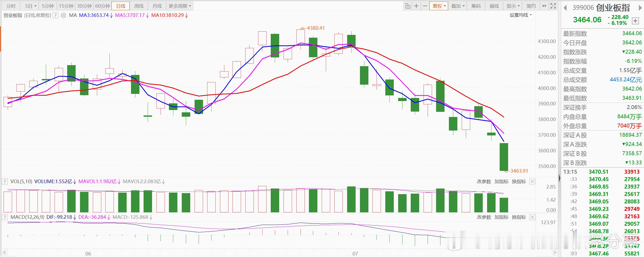Click the bottom timeline scrollbar right arrow
This screenshot has width=644, height=257.
tap(555, 252)
